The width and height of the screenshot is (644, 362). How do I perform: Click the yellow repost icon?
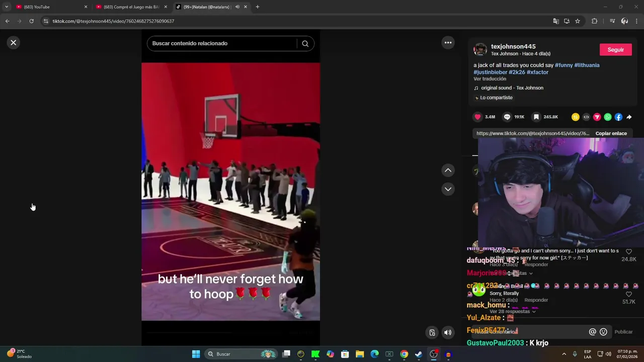pyautogui.click(x=576, y=117)
